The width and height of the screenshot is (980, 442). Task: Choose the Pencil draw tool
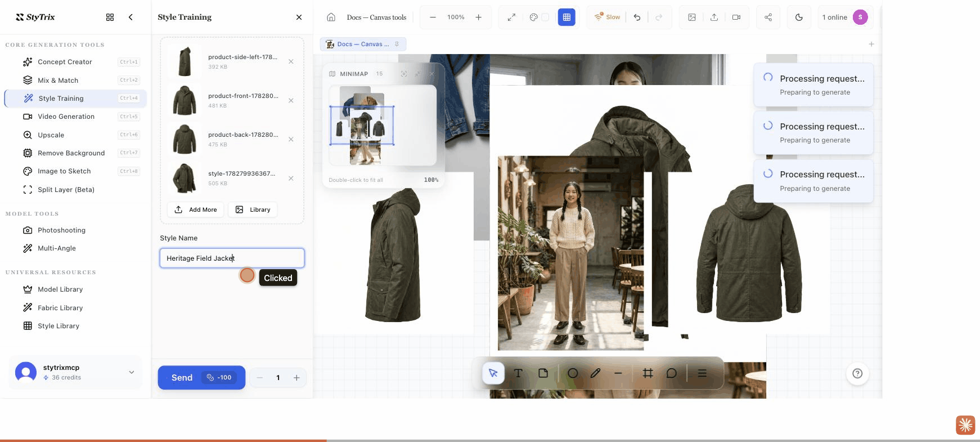595,373
